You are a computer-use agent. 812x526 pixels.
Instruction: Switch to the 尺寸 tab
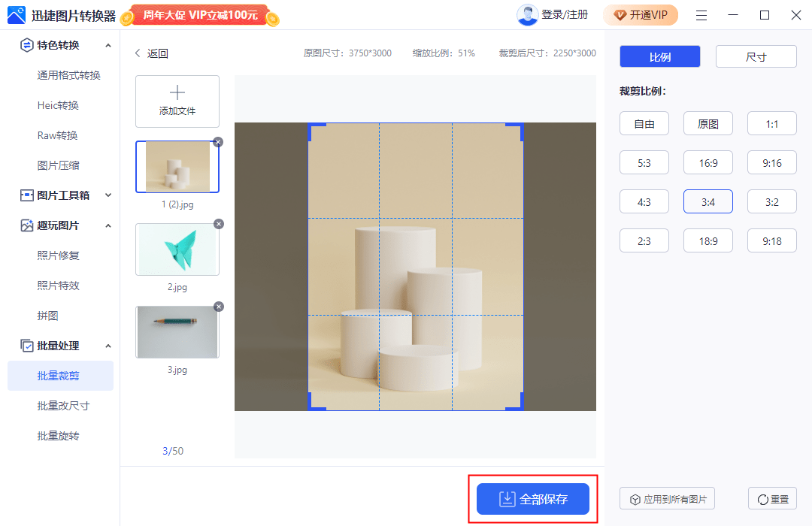pyautogui.click(x=756, y=56)
